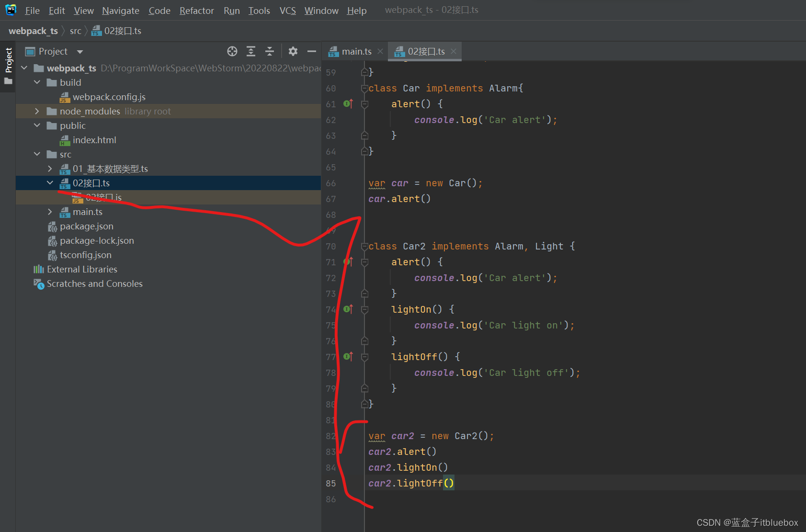Expand the node_modules folder
The width and height of the screenshot is (806, 532).
point(37,111)
